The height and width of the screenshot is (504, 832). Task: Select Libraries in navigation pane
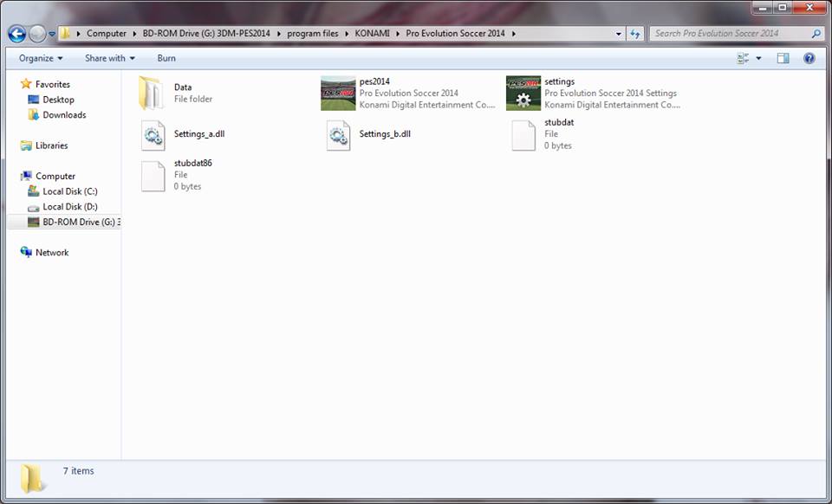[x=51, y=145]
